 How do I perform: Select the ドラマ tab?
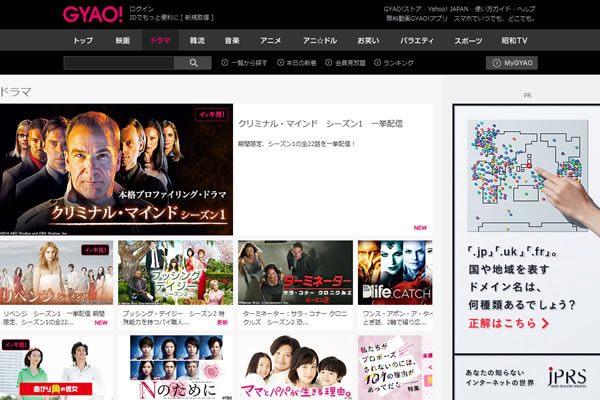click(160, 40)
